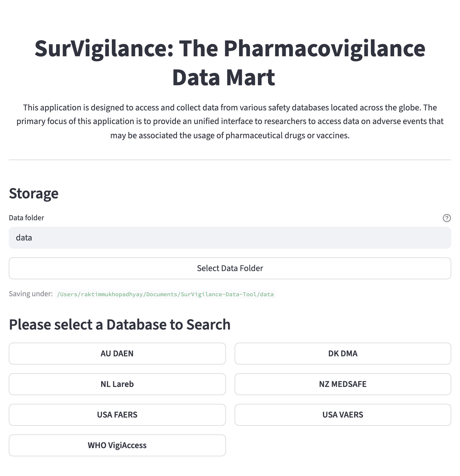Screen dimensions: 460x476
Task: Click "SurVigilance:" in the page title
Action: pyautogui.click(x=104, y=49)
